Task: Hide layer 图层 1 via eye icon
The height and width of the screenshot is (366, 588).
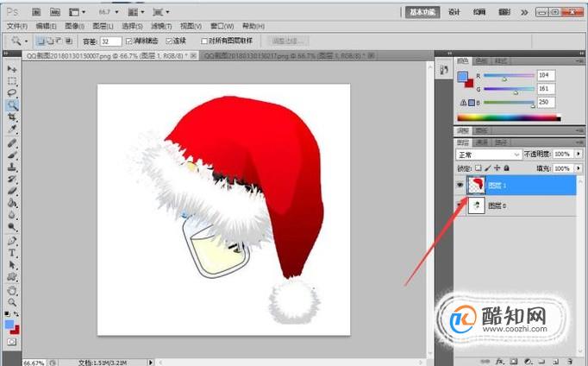Action: 460,185
